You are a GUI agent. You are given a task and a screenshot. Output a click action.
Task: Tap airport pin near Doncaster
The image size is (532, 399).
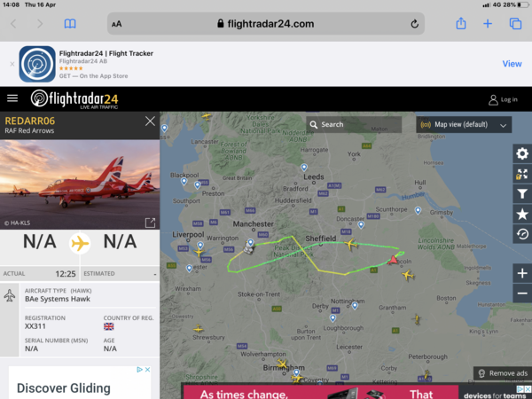tap(361, 224)
